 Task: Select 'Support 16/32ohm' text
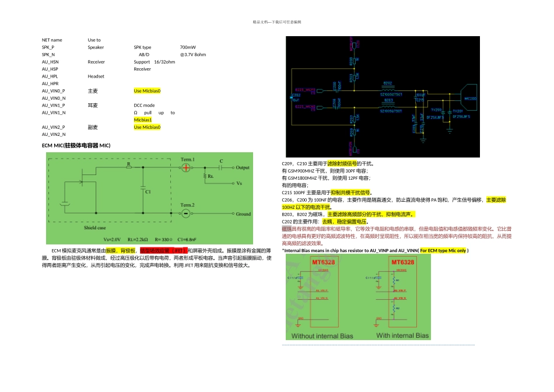coord(155,62)
